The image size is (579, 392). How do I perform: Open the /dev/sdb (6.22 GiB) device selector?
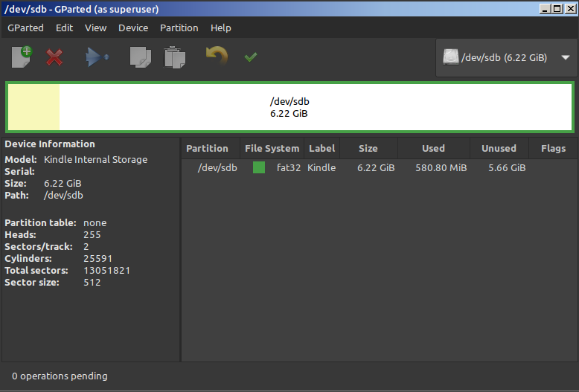pos(506,57)
